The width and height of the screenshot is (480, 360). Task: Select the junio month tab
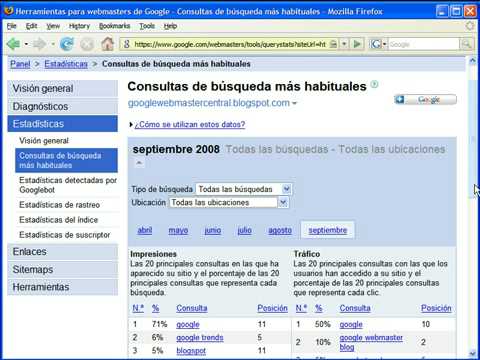tap(213, 230)
